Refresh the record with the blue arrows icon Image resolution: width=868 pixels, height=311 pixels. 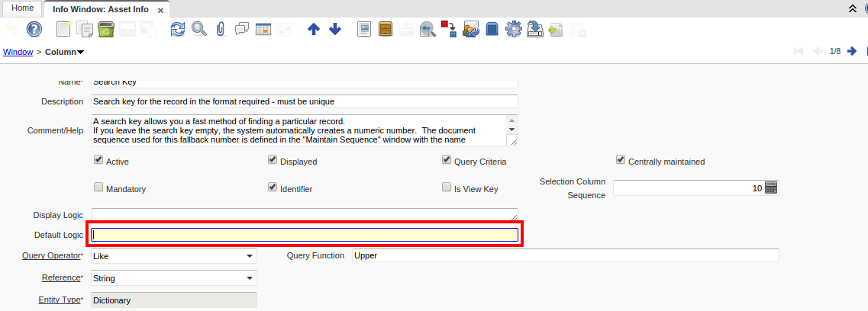pos(178,29)
